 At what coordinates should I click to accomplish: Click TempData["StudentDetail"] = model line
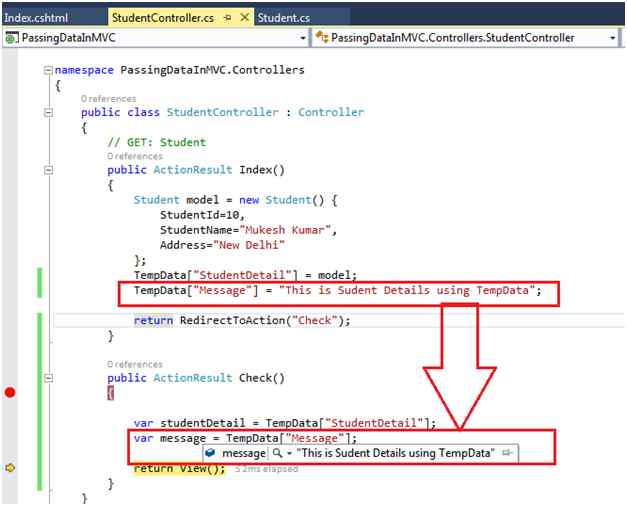coord(245,276)
